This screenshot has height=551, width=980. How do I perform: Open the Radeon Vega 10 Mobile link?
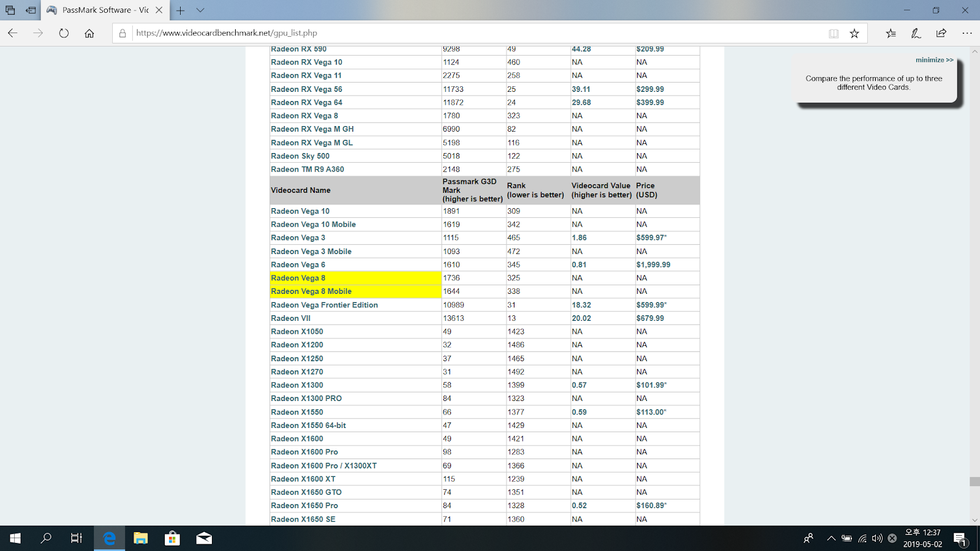[x=314, y=225]
